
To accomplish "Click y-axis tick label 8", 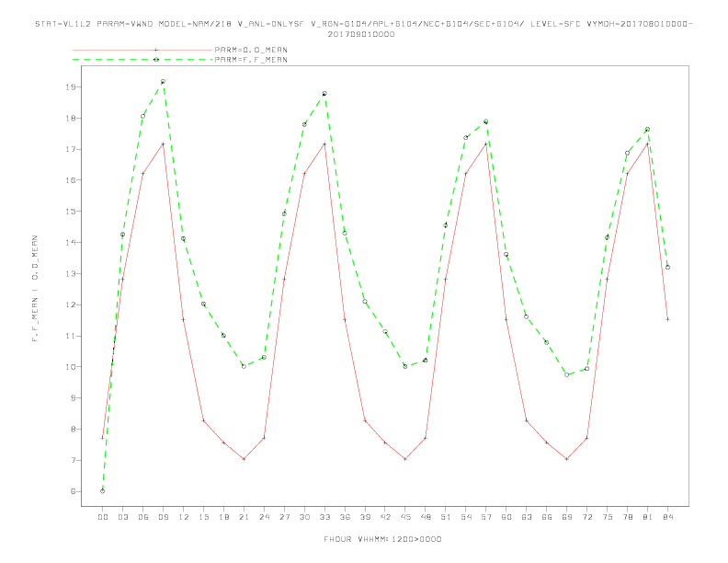I will pyautogui.click(x=74, y=429).
